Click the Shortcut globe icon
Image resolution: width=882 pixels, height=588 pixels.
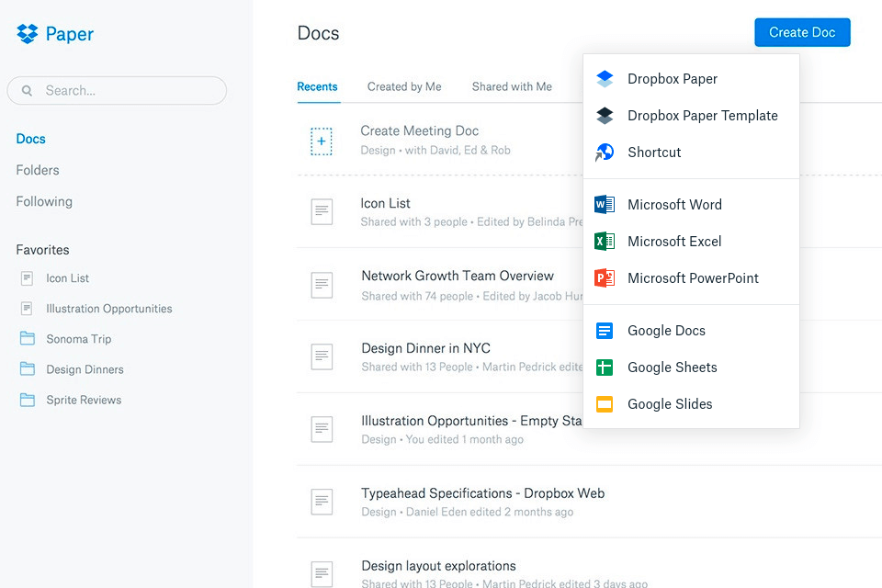coord(605,152)
